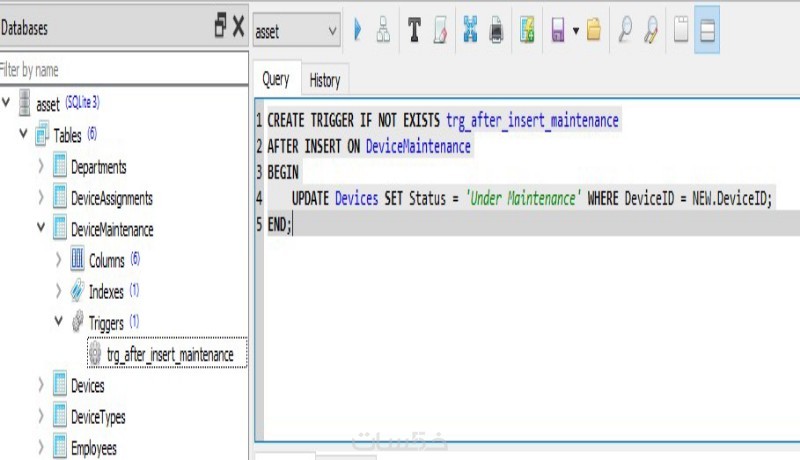Viewport: 800px width, 460px height.
Task: Undock the Databases panel float icon
Action: click(x=220, y=25)
